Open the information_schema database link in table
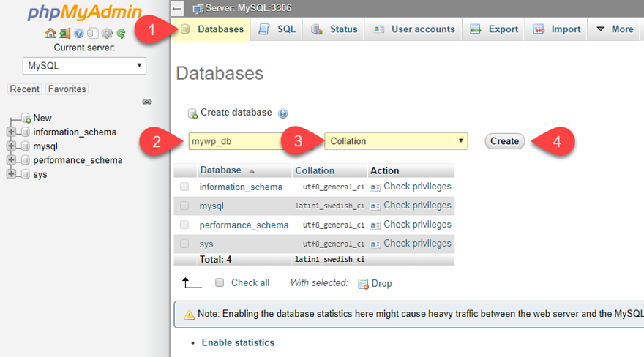 coord(241,187)
